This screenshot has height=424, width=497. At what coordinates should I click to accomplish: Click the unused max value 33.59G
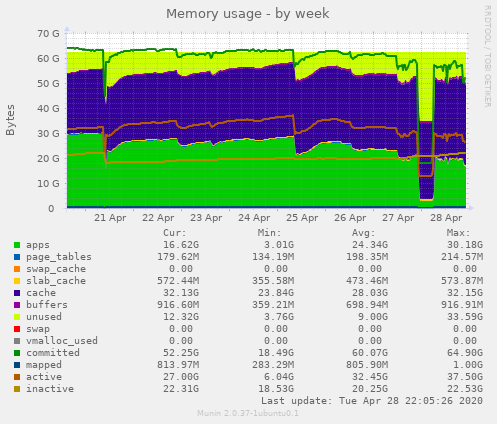465,317
